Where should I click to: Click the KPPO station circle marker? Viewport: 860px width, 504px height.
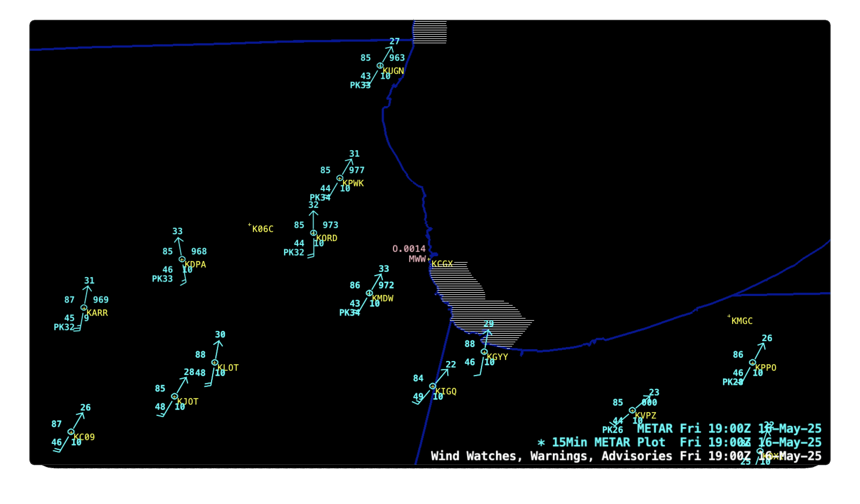point(752,363)
